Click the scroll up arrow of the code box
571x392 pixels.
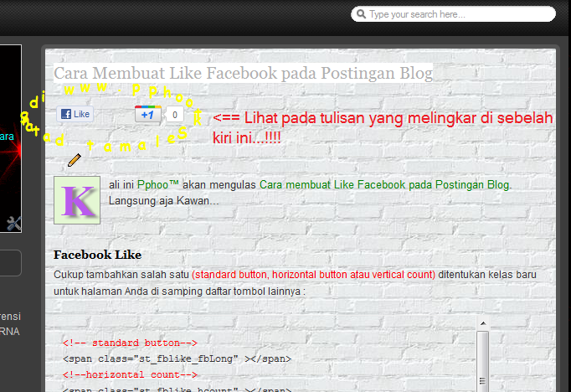pos(483,323)
